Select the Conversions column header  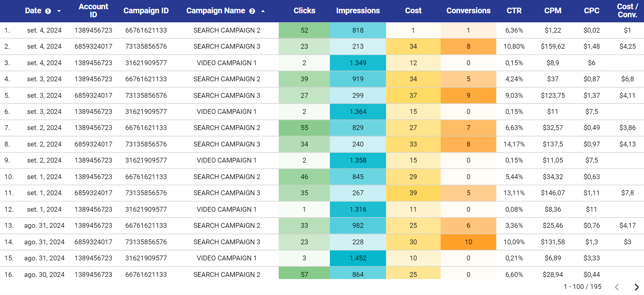tap(468, 10)
